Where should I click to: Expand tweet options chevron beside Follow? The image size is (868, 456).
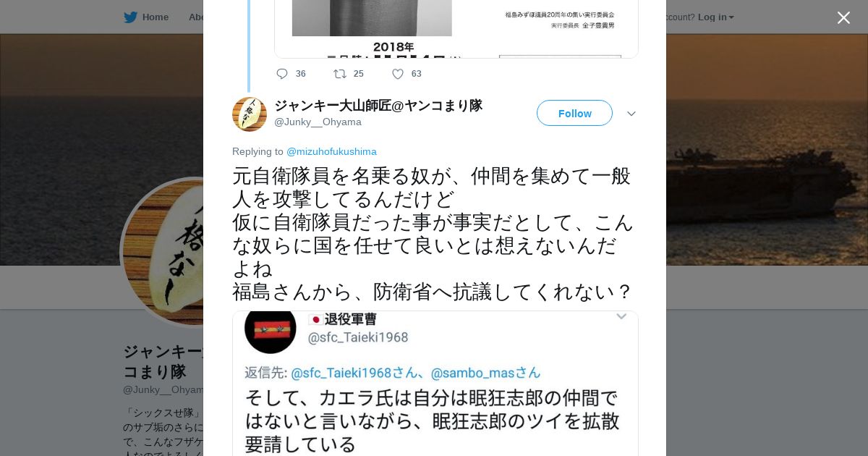(x=631, y=114)
